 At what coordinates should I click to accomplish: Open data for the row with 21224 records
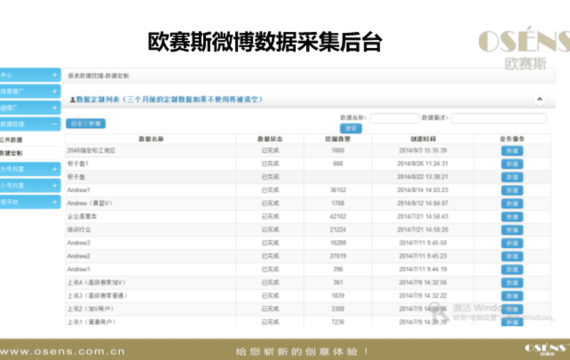[x=512, y=230]
